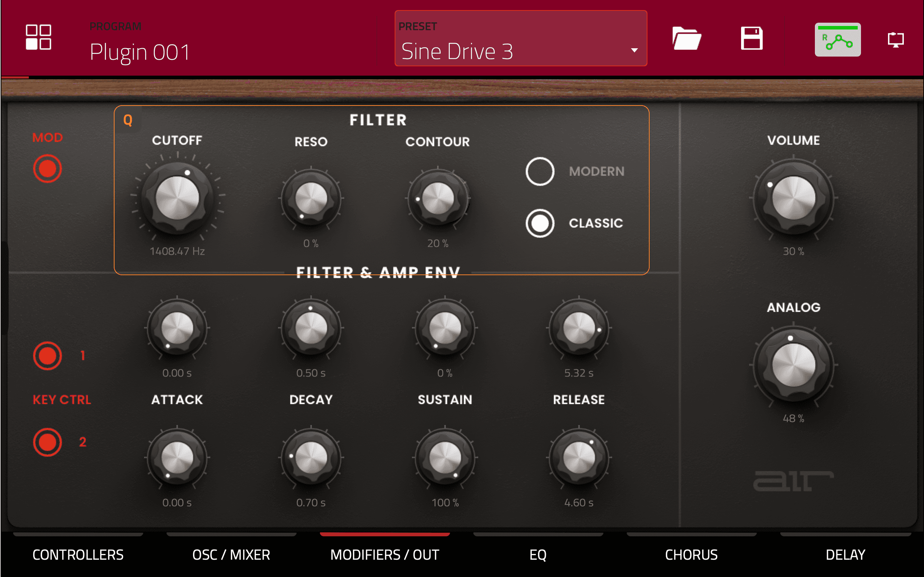The height and width of the screenshot is (577, 924).
Task: Toggle Key Ctrl button 2
Action: (x=47, y=442)
